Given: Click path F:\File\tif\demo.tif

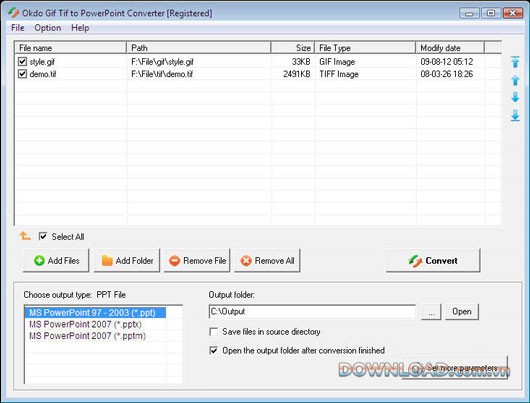Looking at the screenshot, I should [162, 74].
